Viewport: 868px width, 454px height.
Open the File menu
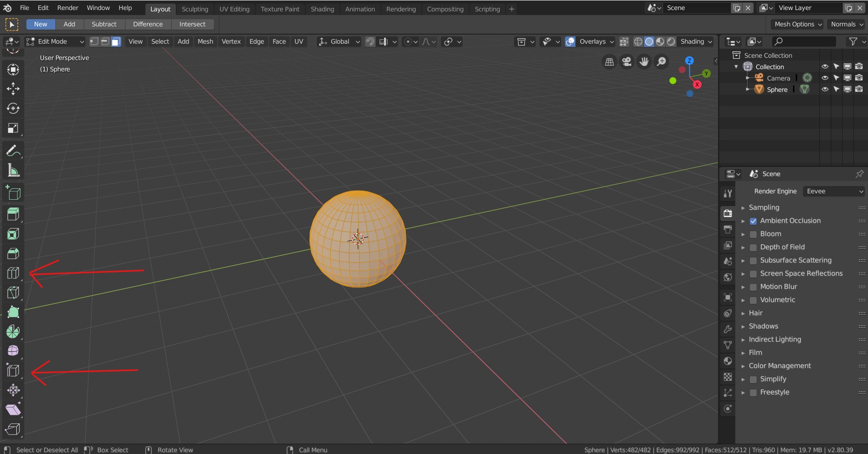click(25, 8)
